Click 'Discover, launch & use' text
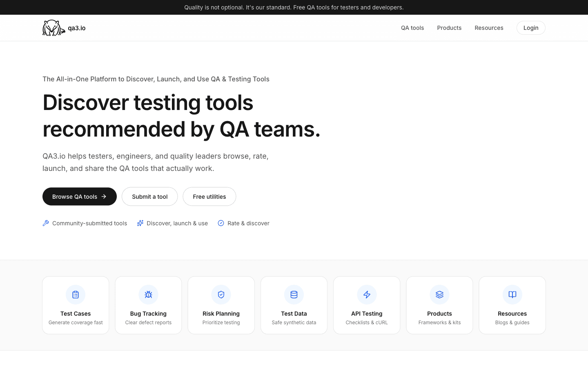This screenshot has width=588, height=368. [177, 223]
